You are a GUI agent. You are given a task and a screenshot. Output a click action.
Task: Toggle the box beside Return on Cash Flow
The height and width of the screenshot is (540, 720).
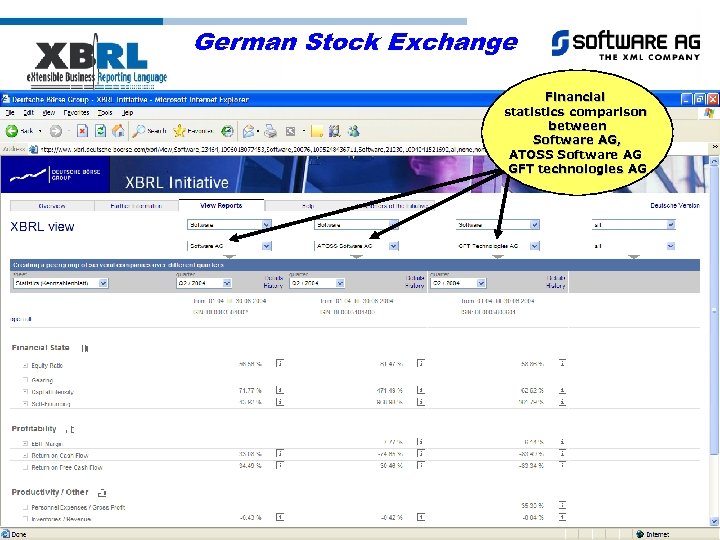(26, 456)
